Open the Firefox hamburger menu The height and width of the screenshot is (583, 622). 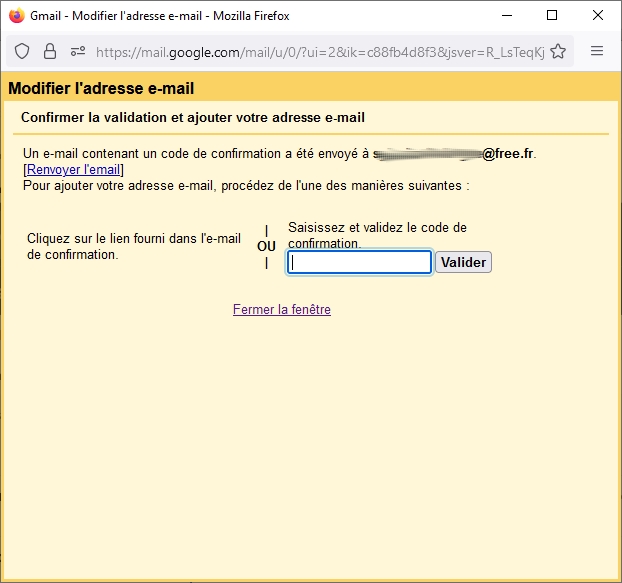click(597, 51)
